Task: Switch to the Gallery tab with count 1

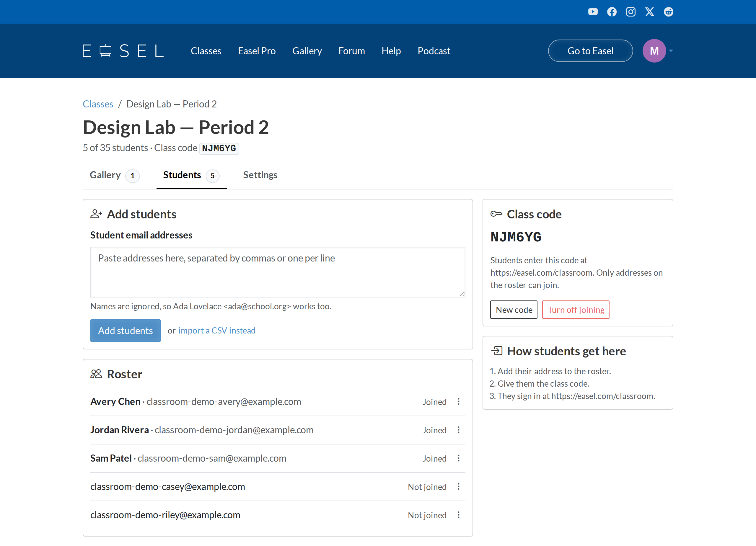Action: pyautogui.click(x=115, y=175)
